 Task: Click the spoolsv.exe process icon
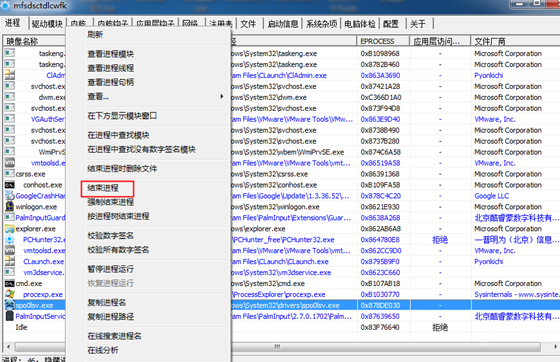10,305
